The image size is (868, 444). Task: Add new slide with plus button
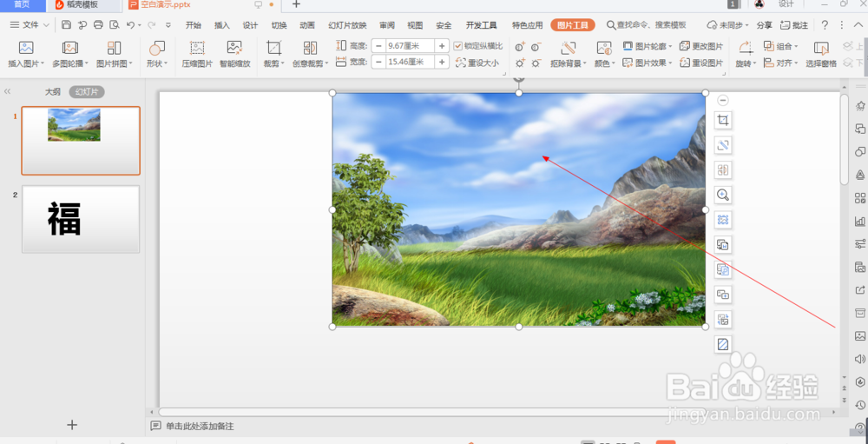coord(72,425)
